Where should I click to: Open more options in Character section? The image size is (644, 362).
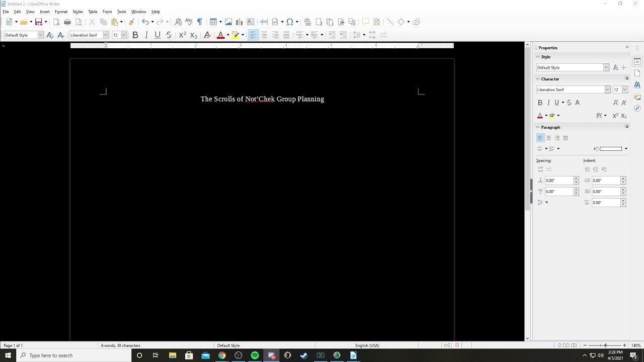627,78
